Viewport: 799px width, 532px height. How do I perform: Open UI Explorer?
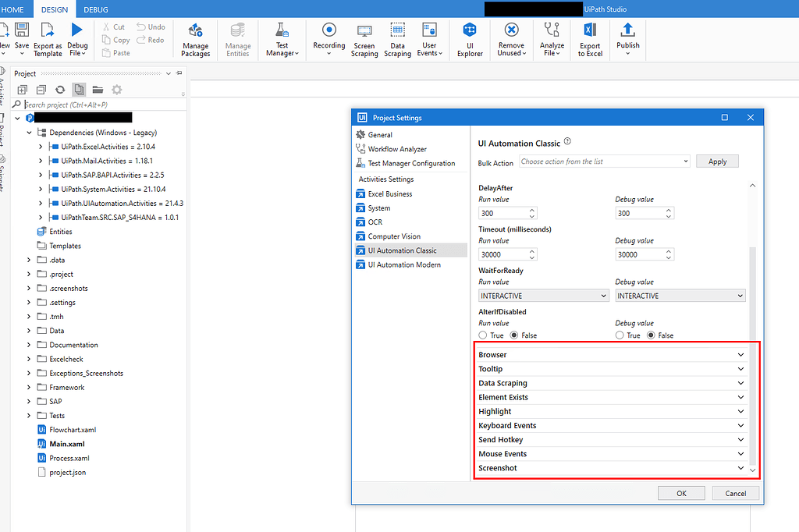pyautogui.click(x=469, y=39)
